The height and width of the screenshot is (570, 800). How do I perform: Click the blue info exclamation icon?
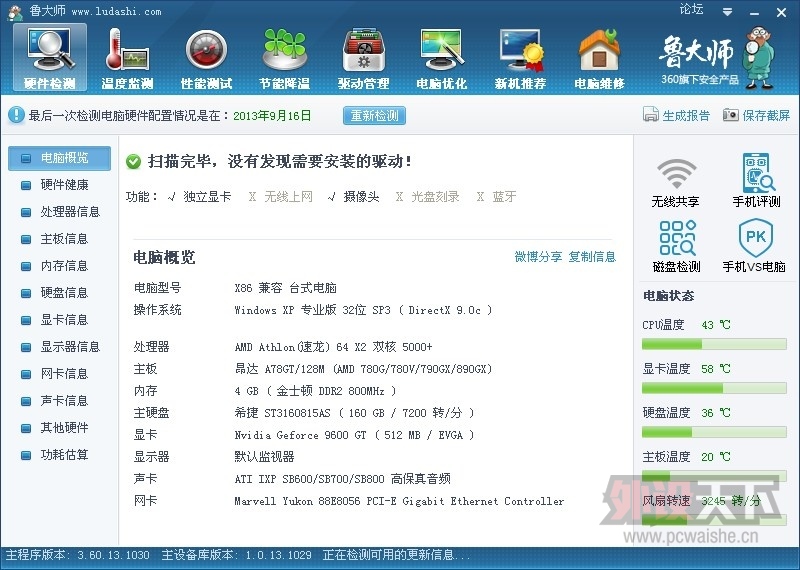pos(16,115)
